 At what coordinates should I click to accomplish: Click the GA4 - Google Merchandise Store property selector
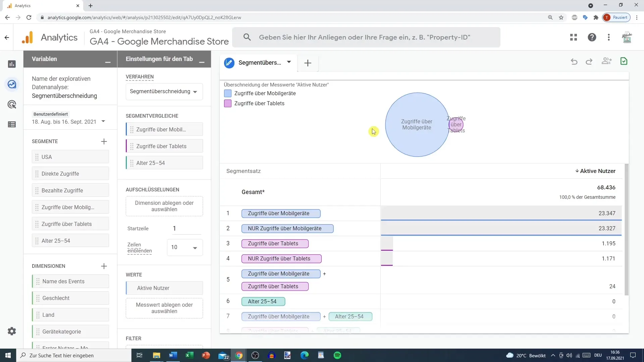[x=159, y=37]
